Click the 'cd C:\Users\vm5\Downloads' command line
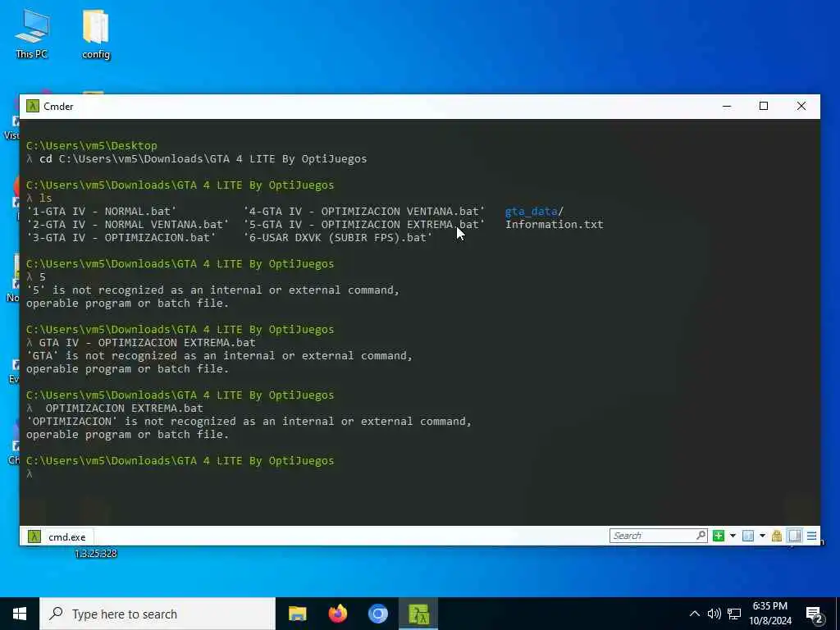This screenshot has width=840, height=630. coord(197,159)
